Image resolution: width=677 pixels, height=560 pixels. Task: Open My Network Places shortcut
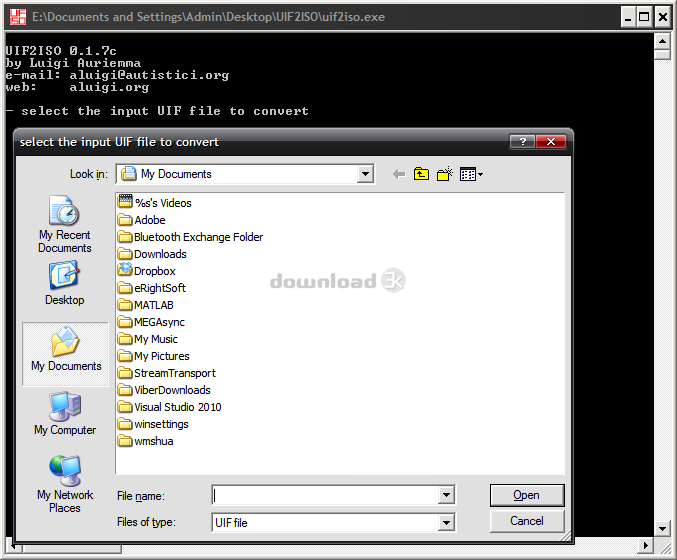[65, 483]
